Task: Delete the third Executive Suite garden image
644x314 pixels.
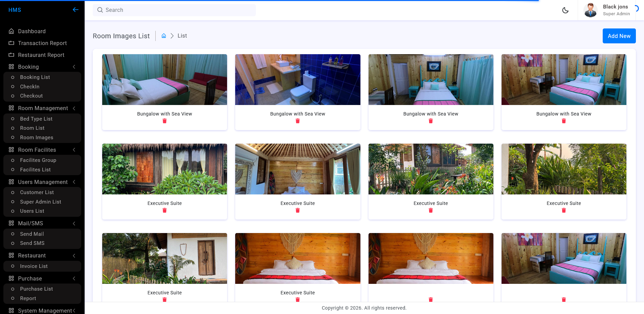Action: (x=431, y=210)
